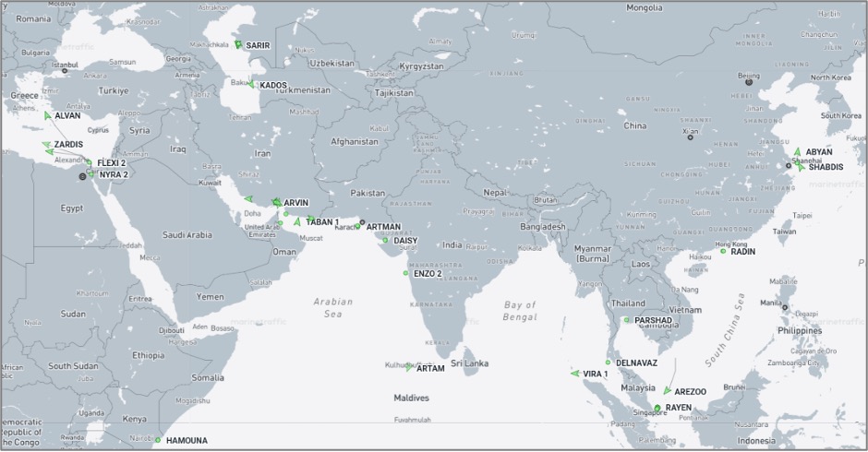Click the ZARDIS vessel name label

click(x=68, y=145)
